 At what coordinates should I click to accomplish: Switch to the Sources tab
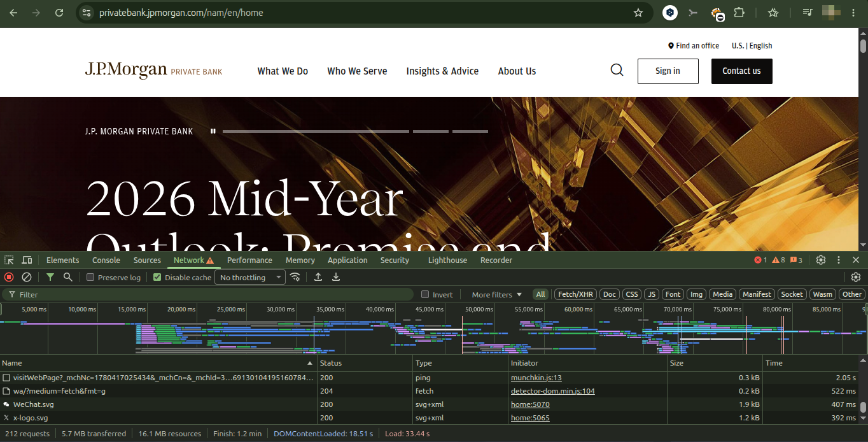(147, 260)
